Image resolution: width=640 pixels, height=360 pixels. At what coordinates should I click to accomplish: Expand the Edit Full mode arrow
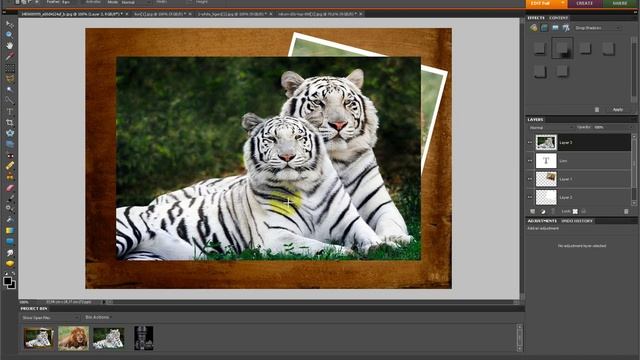[x=562, y=3]
